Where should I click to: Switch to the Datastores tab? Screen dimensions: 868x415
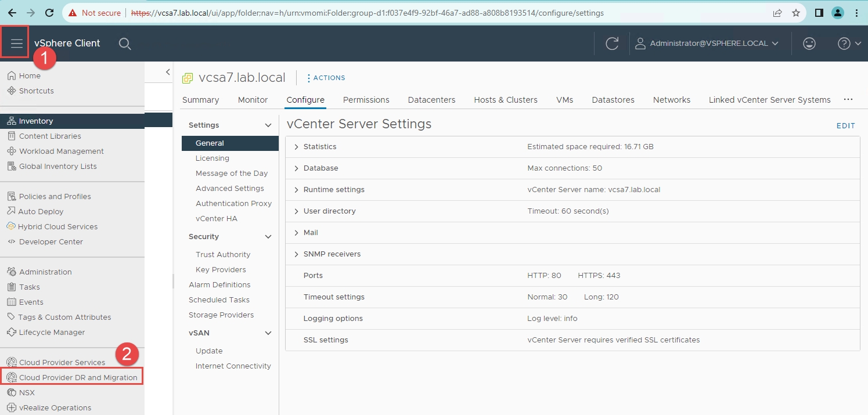(613, 100)
